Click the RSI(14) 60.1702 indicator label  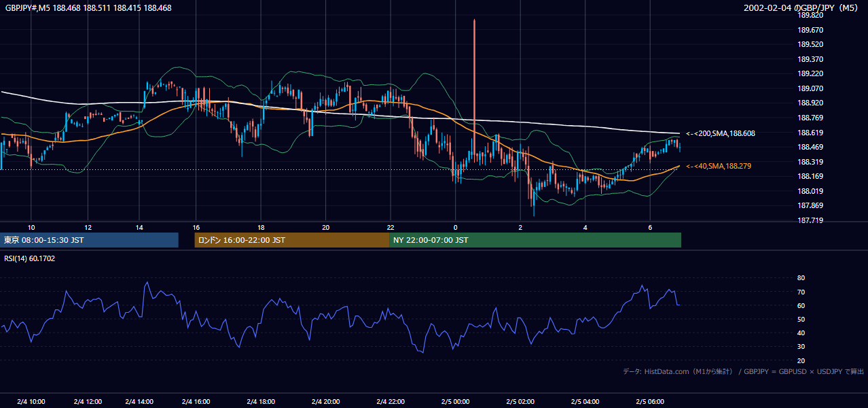[x=29, y=259]
